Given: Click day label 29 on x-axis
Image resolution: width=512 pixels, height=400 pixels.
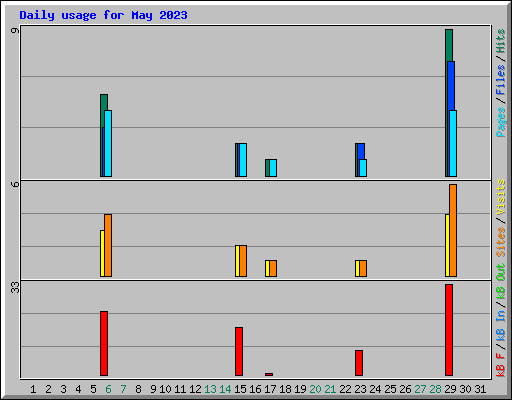Looking at the screenshot, I should 450,389.
